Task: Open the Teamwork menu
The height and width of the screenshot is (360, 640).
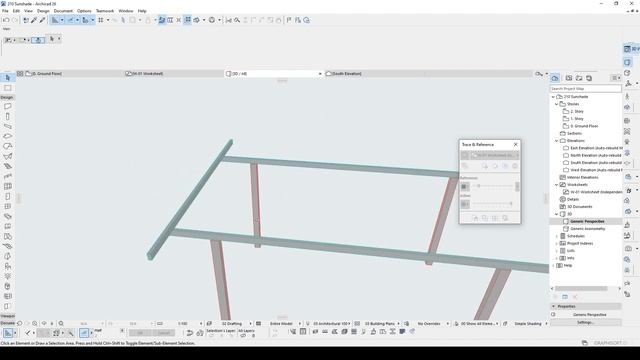Action: click(105, 11)
